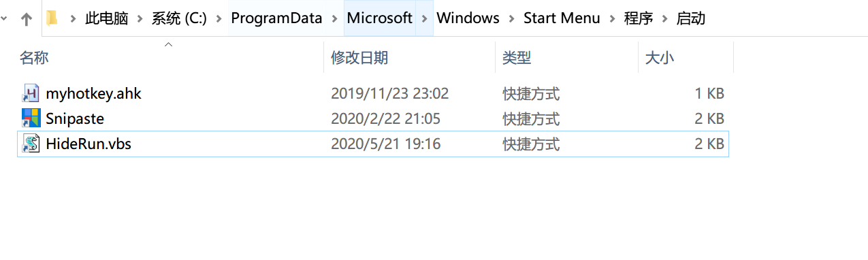Screen dimensions: 868x260
Task: Click the up-arrow navigation icon
Action: 27,19
